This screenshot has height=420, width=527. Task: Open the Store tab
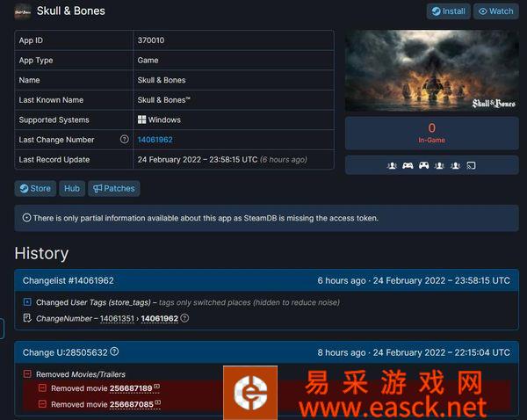coord(35,188)
